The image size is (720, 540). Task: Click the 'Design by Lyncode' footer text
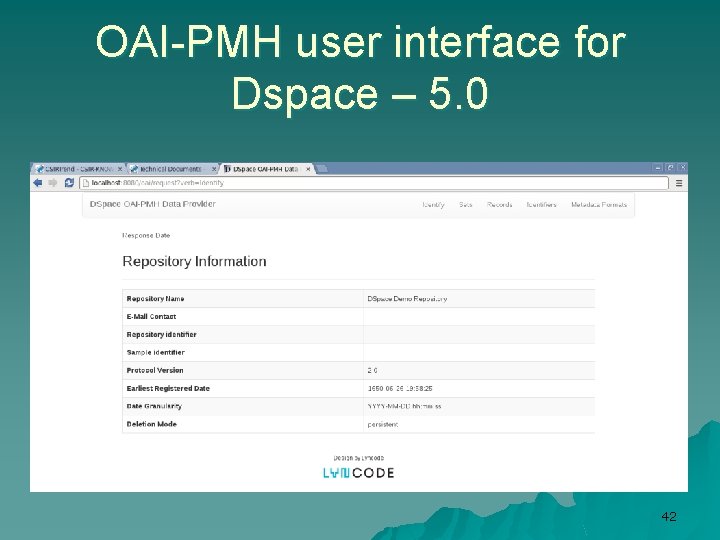[359, 458]
